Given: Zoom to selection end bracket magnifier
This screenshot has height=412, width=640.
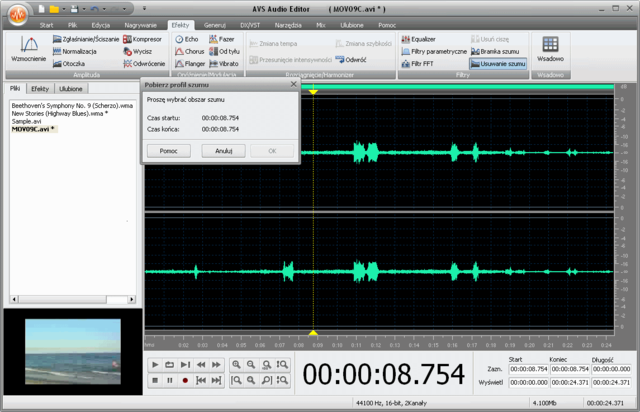Looking at the screenshot, I should [267, 380].
